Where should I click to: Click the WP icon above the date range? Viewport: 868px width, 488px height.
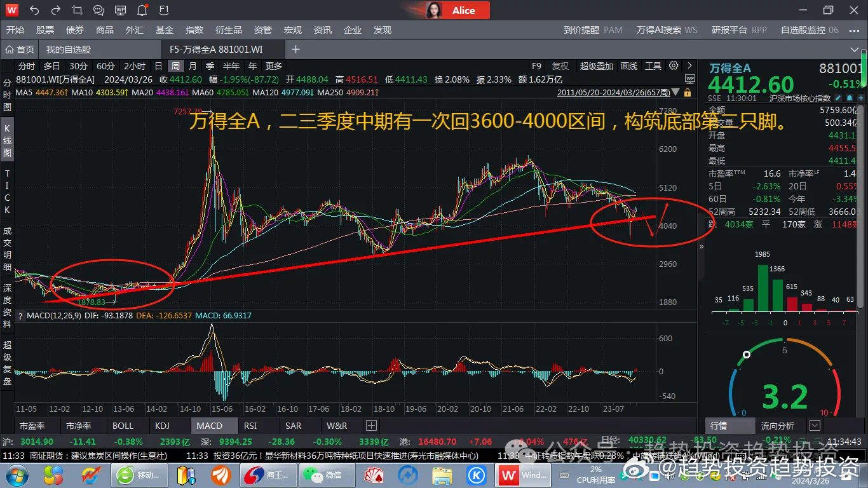[x=690, y=79]
